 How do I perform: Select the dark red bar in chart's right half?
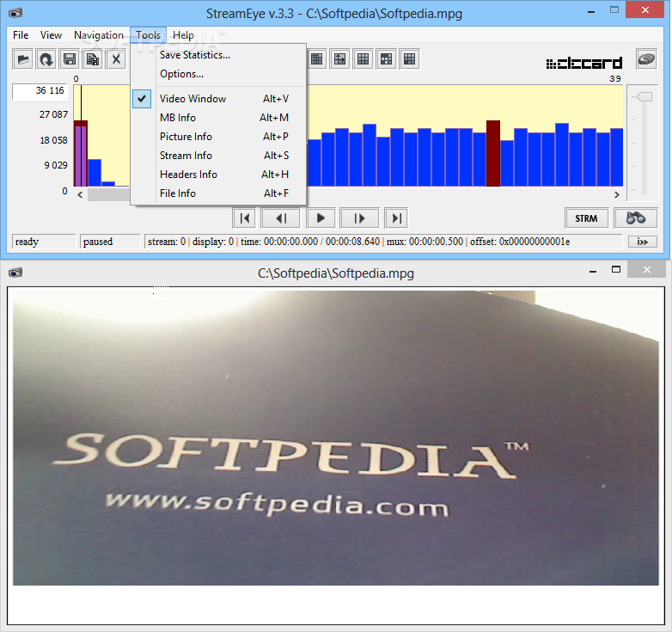tap(493, 153)
